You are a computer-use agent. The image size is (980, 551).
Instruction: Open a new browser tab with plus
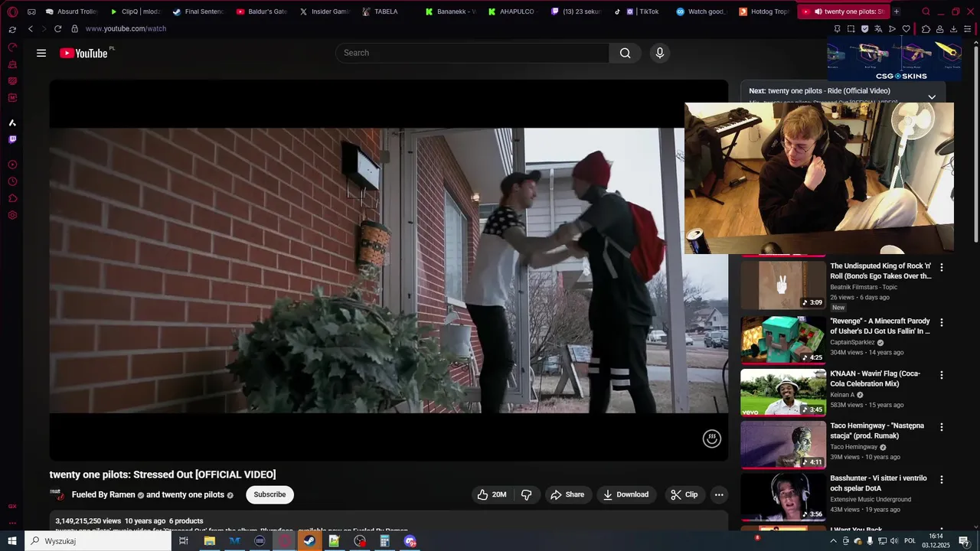[x=897, y=11]
